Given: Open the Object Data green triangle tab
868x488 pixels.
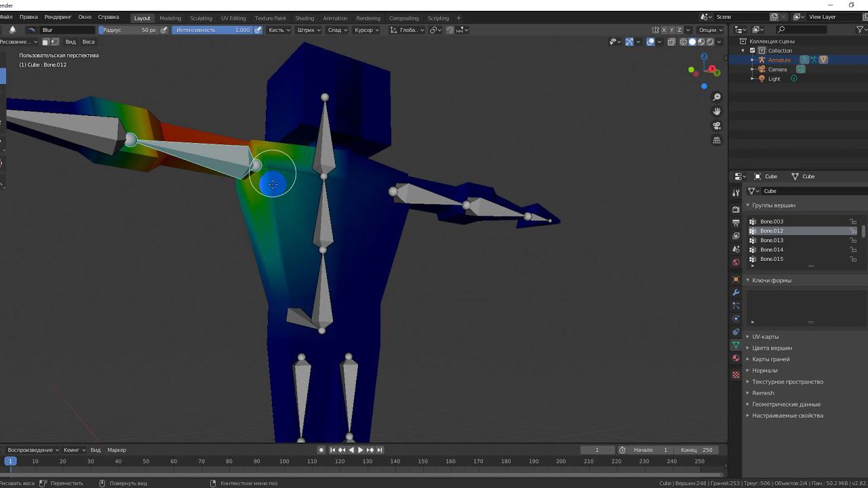Looking at the screenshot, I should click(x=736, y=345).
